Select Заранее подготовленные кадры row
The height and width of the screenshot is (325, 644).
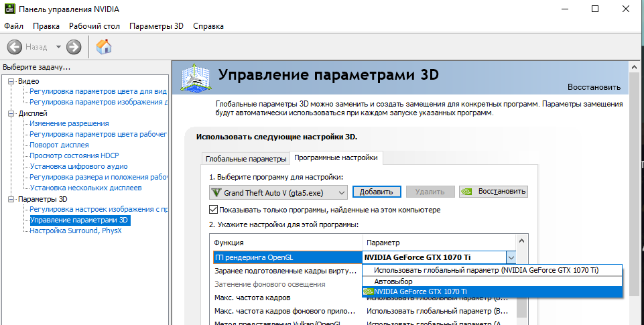(x=286, y=271)
